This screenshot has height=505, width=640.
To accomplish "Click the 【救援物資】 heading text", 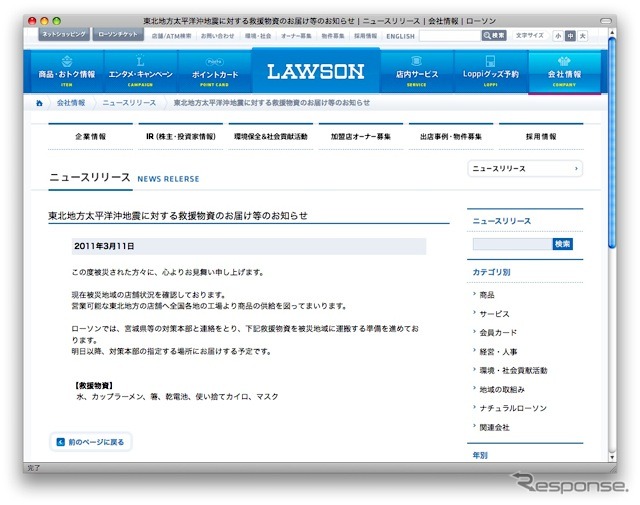I will pyautogui.click(x=94, y=385).
